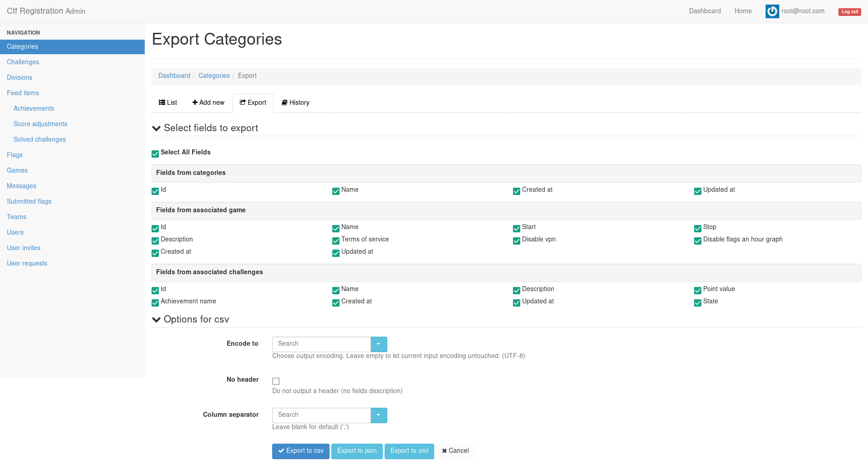Click the X icon on the Cancel button
This screenshot has height=466, width=868.
444,451
